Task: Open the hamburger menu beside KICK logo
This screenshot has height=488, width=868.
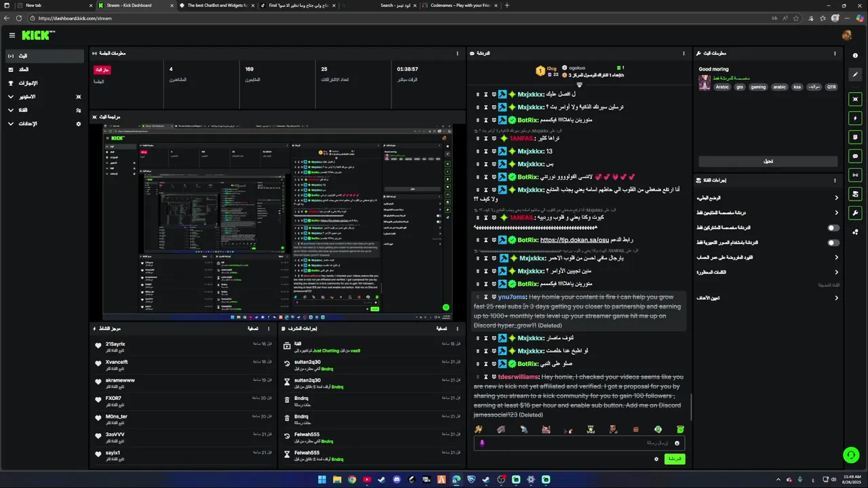Action: [12, 35]
